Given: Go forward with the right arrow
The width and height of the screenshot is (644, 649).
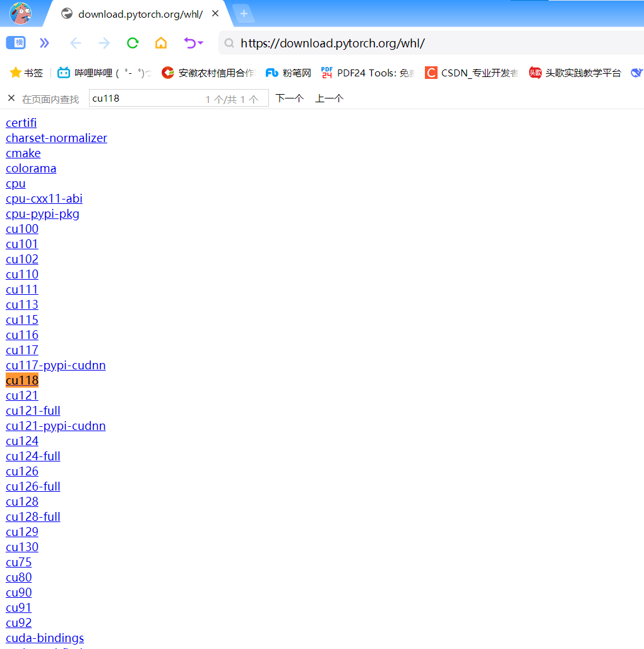Looking at the screenshot, I should pyautogui.click(x=104, y=43).
